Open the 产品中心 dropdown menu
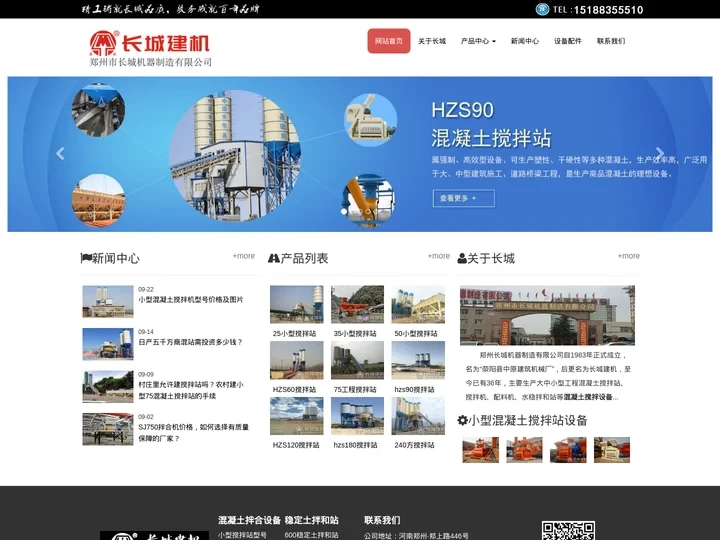The image size is (720, 540). coord(478,41)
